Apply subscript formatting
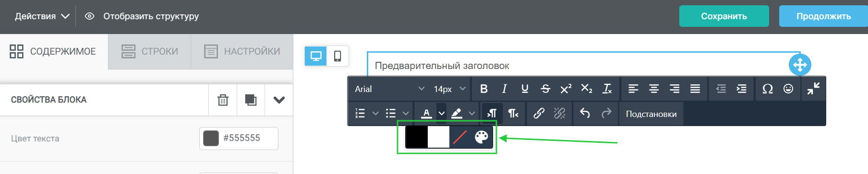The image size is (868, 174). 587,89
